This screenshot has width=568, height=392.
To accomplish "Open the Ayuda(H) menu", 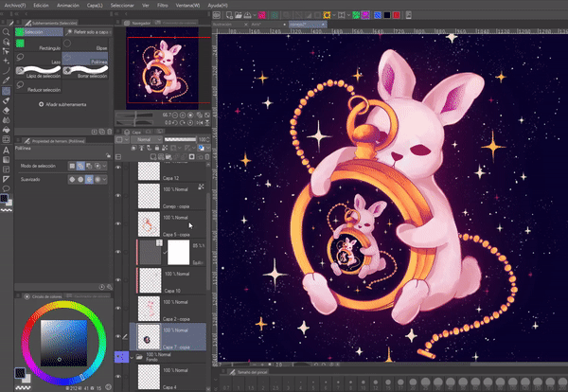I will [218, 6].
